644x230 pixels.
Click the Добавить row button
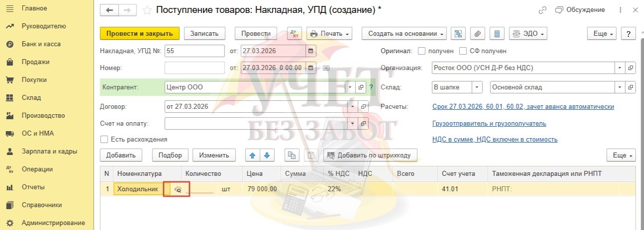coord(121,155)
